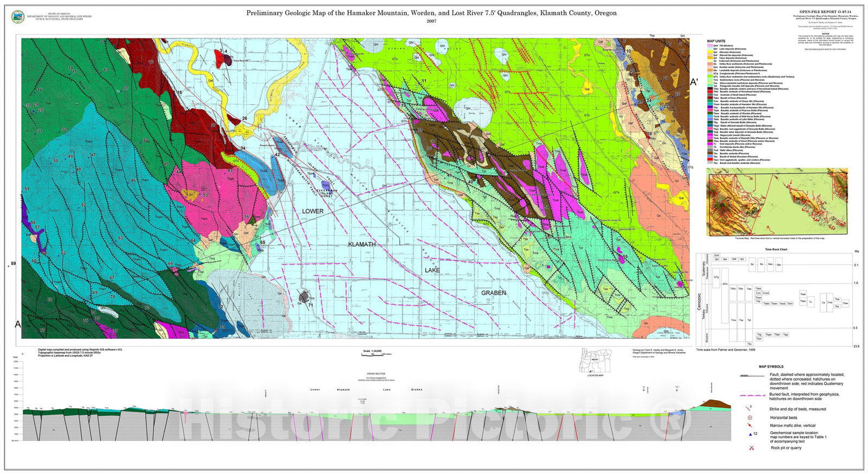Click the CROSS SECTION heading

pyautogui.click(x=375, y=374)
